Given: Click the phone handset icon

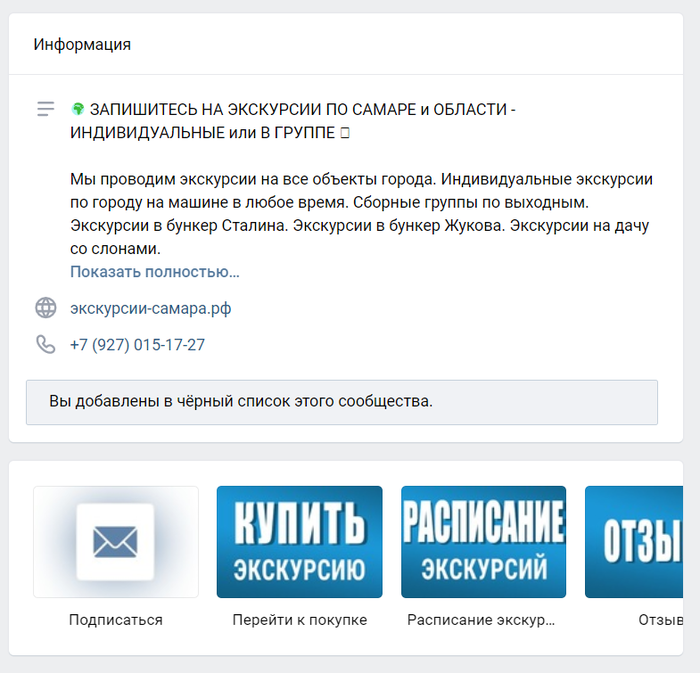Looking at the screenshot, I should tap(46, 345).
